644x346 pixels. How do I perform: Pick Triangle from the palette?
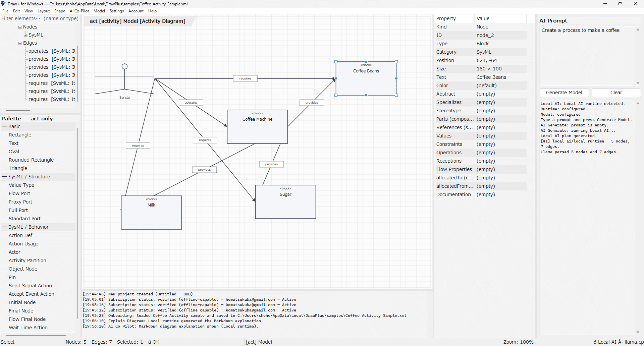click(x=18, y=168)
